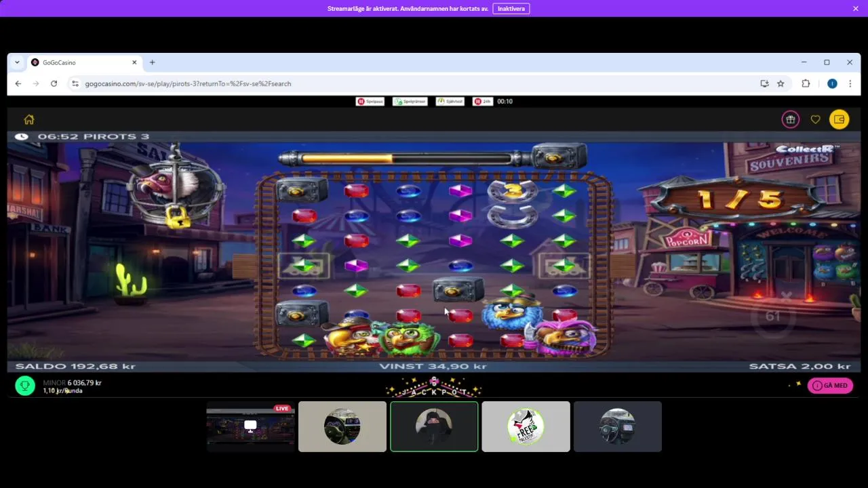Go back to the previous page

[18, 83]
